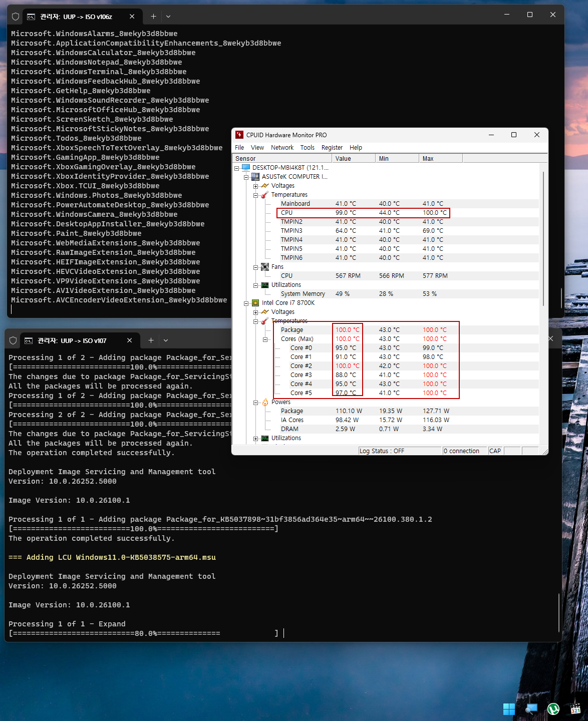Open the Windows Start menu

509,709
